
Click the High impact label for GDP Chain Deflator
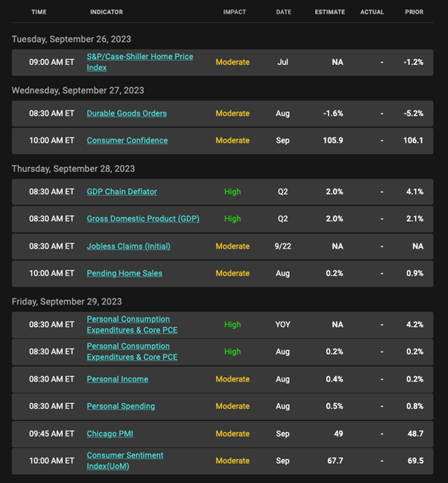point(232,192)
